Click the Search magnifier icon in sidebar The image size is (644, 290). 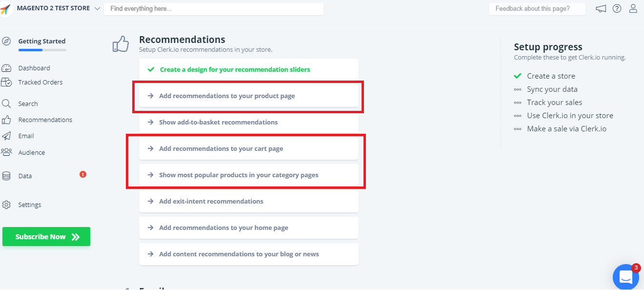pos(6,104)
